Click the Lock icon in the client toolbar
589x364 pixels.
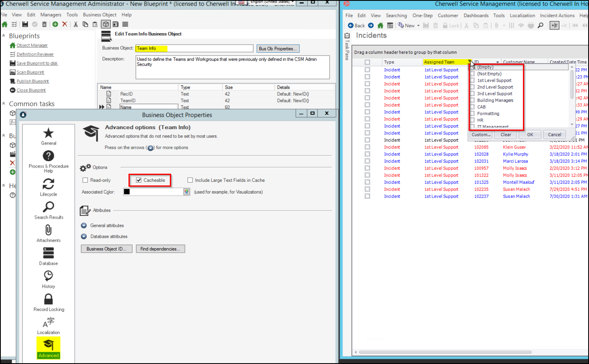coord(444,25)
